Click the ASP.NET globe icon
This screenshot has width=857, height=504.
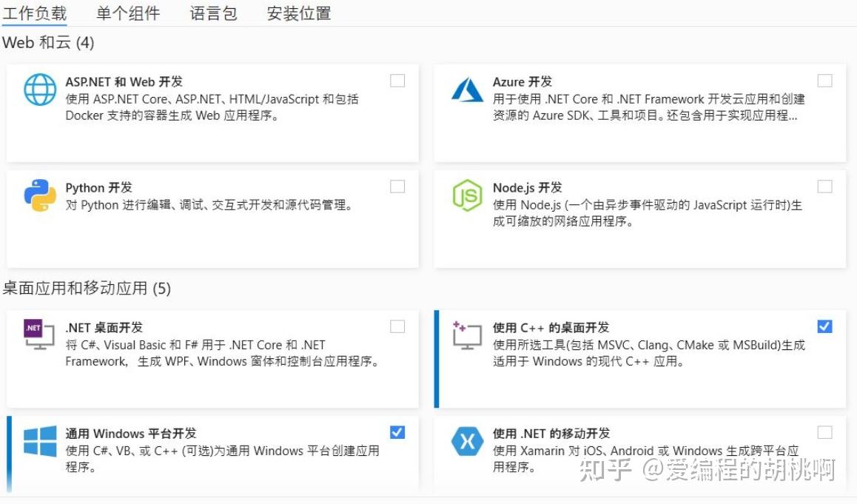(40, 90)
